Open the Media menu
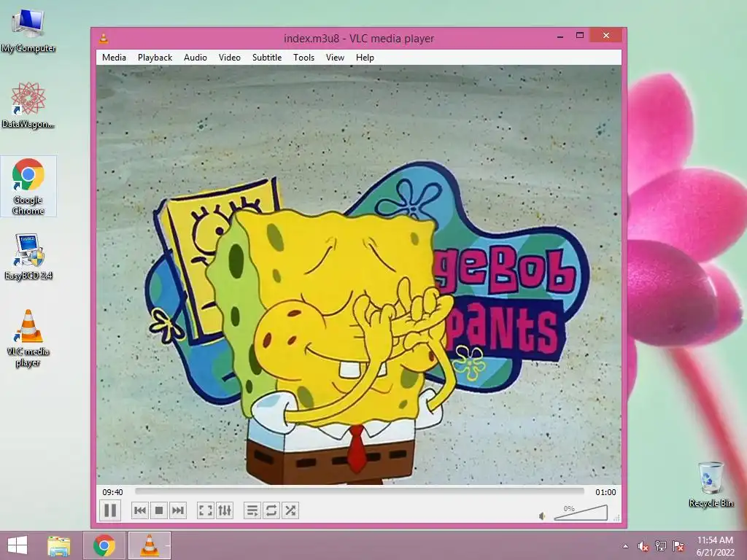 [114, 57]
